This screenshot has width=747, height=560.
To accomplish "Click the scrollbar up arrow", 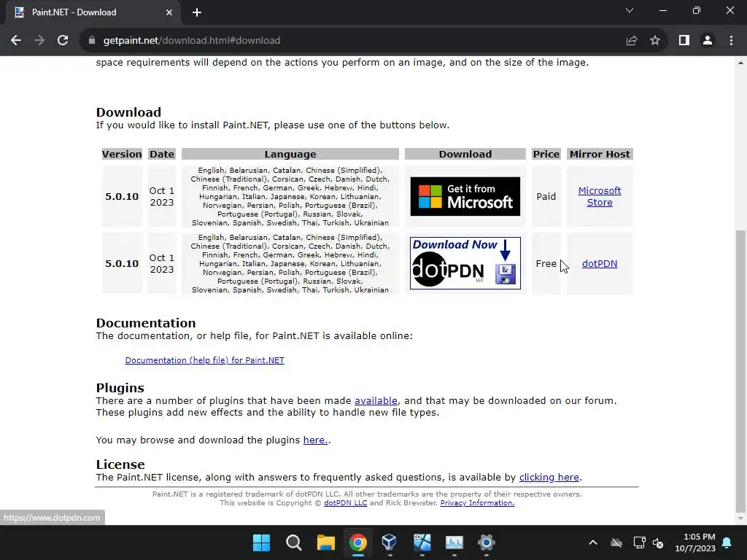I will 740,63.
